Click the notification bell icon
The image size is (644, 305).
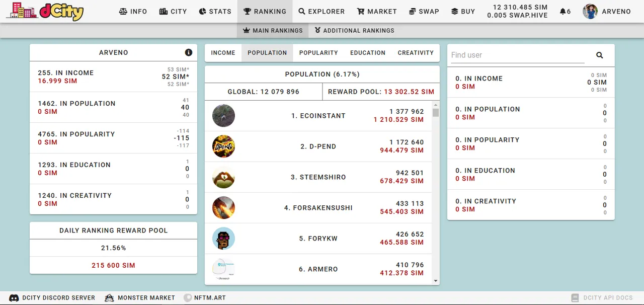562,11
